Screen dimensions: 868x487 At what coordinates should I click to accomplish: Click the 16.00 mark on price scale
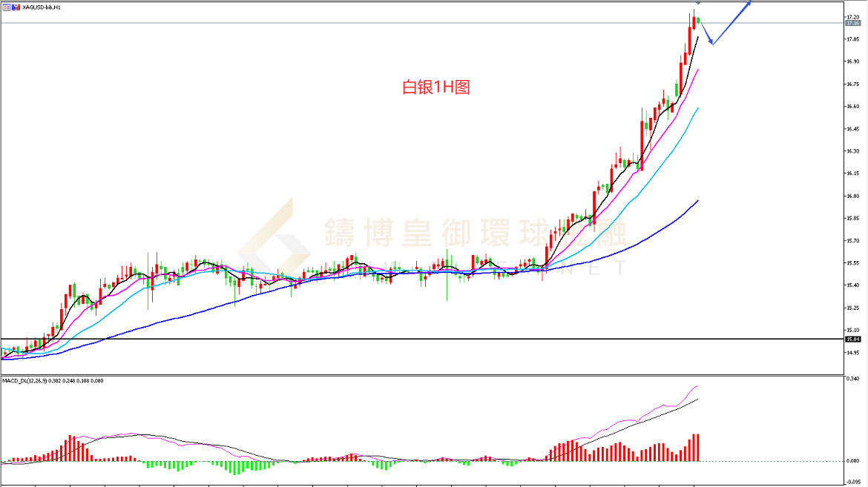tap(852, 196)
